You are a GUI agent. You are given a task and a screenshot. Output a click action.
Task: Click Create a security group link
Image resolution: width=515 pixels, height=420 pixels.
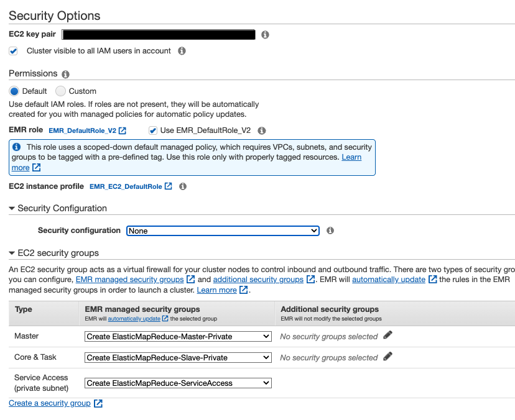(x=50, y=403)
